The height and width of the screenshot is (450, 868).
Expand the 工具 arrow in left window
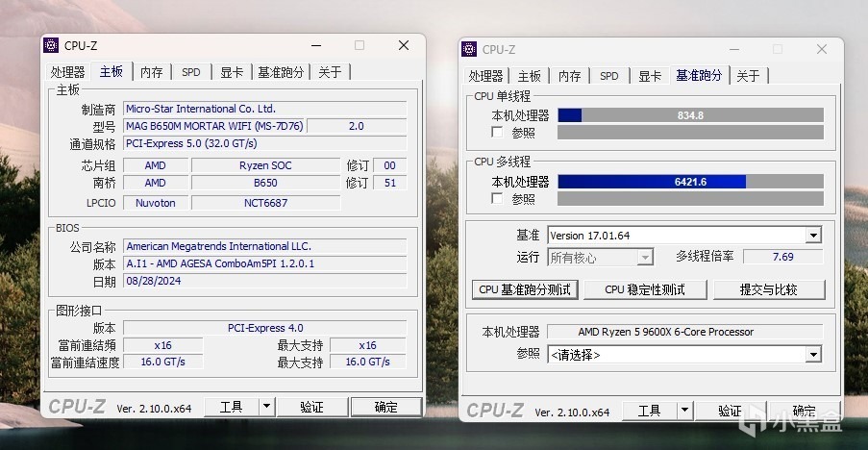click(266, 407)
